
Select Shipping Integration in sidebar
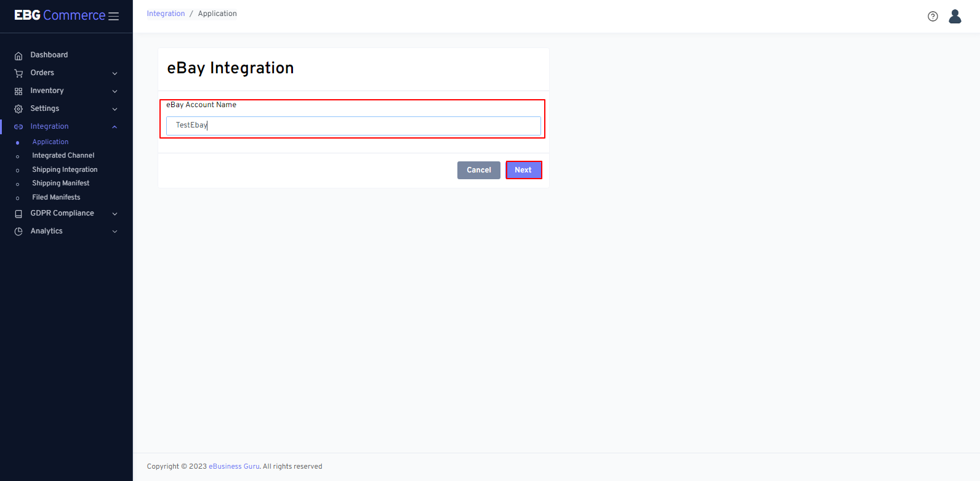(x=65, y=170)
